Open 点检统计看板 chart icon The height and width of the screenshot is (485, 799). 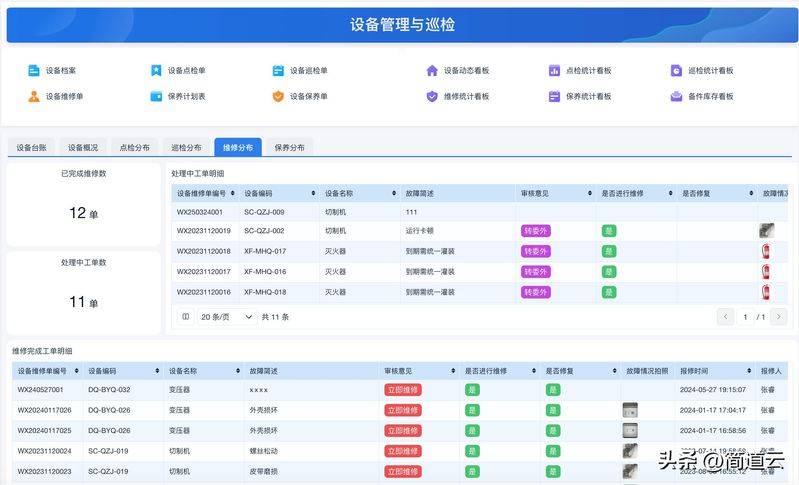pos(554,71)
